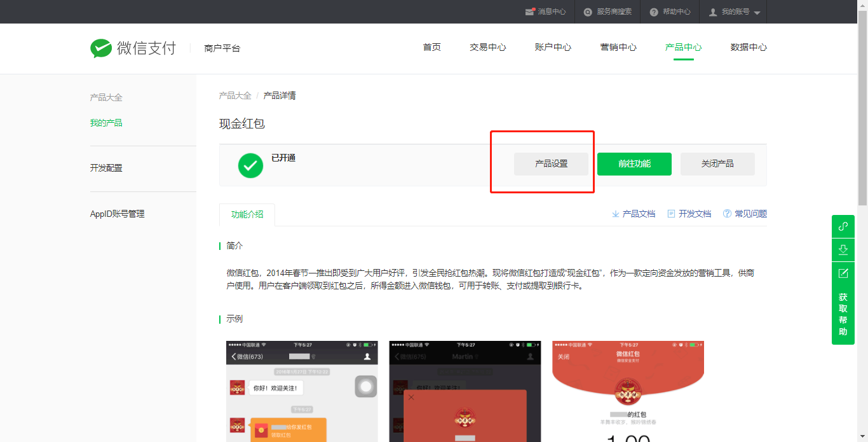Select the 产品中心 nav menu
Viewport: 868px width, 442px height.
point(684,47)
